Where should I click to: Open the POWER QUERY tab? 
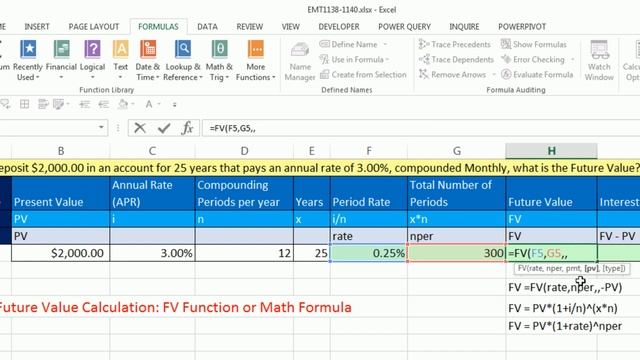tap(404, 27)
